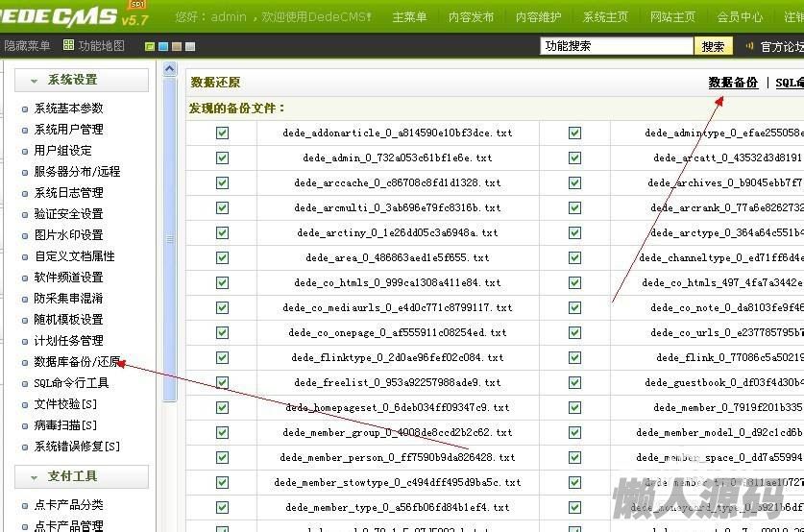Uncheck dede_arctiny backup file checkbox
Image resolution: width=804 pixels, height=532 pixels.
pos(222,232)
